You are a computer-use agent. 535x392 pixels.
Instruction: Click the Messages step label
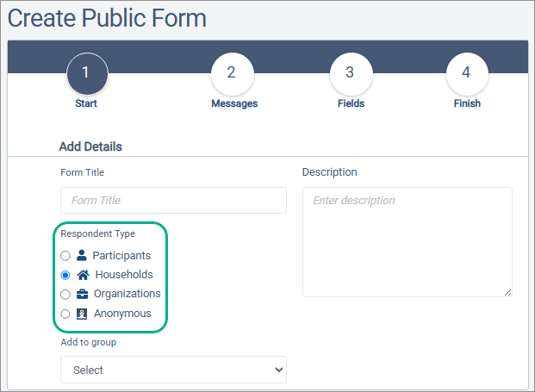[x=234, y=103]
